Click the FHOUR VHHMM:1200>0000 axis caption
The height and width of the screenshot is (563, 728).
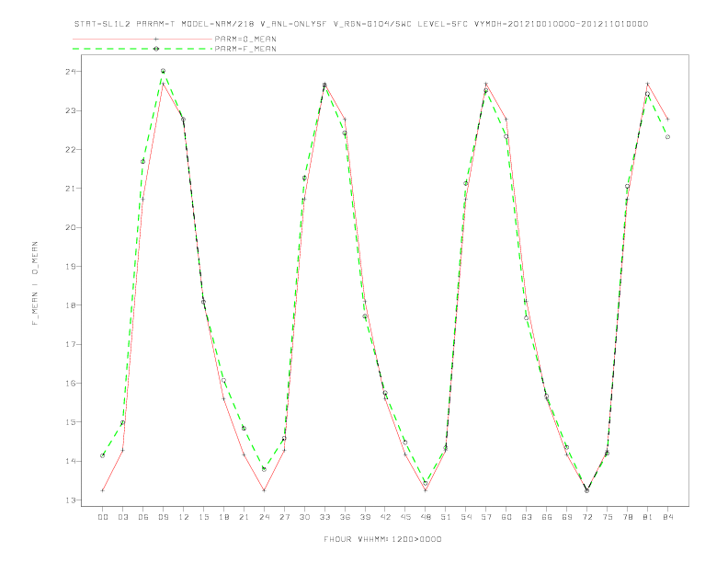[x=382, y=539]
